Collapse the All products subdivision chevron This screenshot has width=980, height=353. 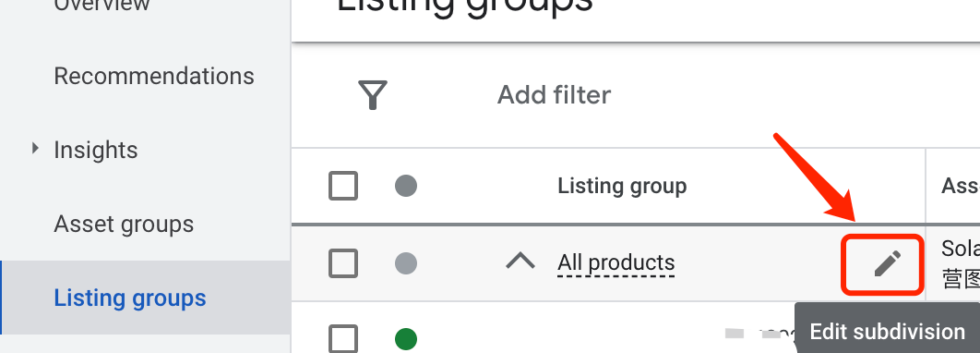(520, 261)
